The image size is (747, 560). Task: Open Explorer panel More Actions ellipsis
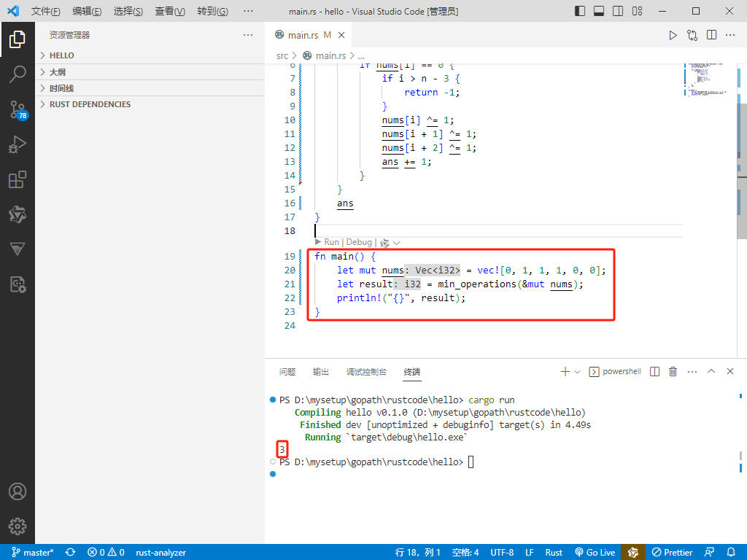[x=248, y=35]
